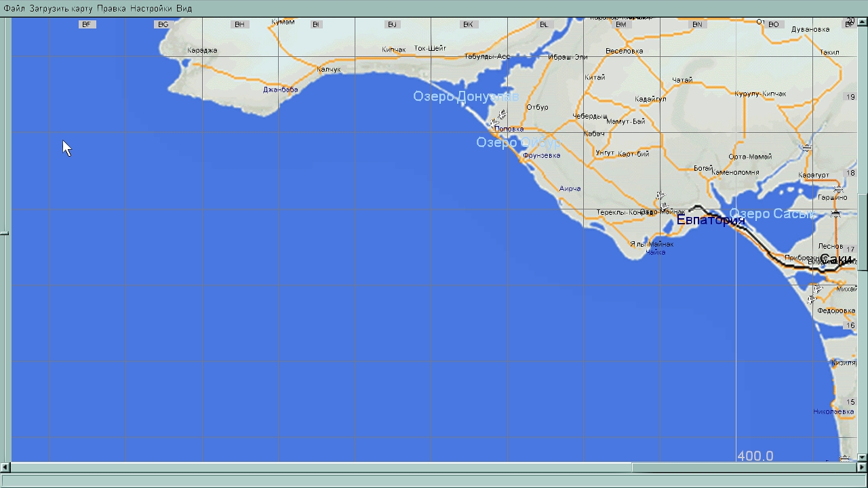The height and width of the screenshot is (488, 868).
Task: Select the Ибраш-Эли label
Action: click(x=568, y=57)
